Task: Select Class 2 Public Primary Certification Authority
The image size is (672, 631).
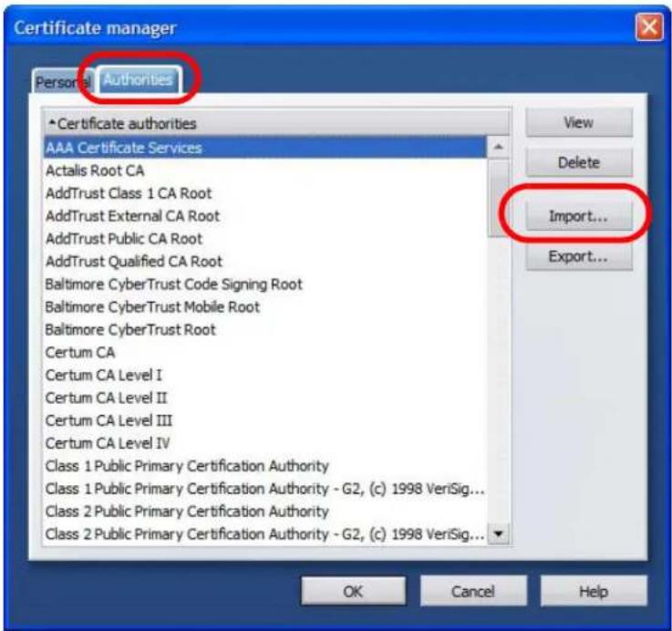Action: coord(264,512)
